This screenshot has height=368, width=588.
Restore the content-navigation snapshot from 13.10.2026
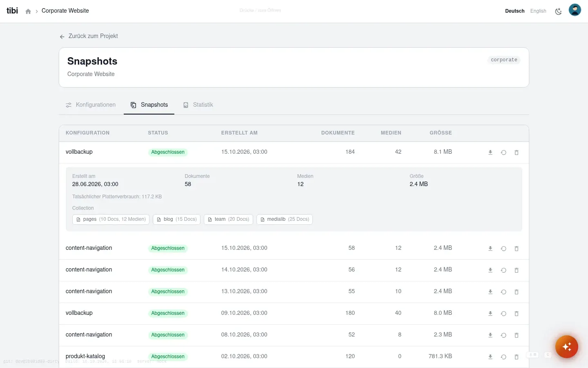503,292
